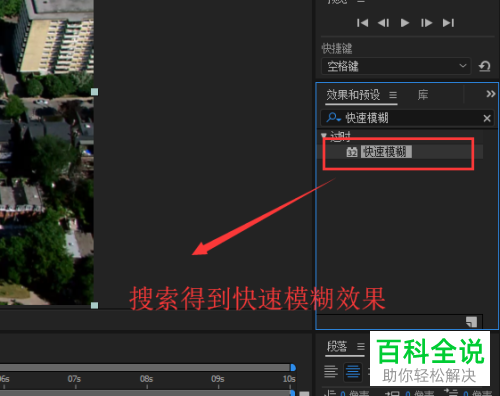Open the 空格键 shortcut dropdown
This screenshot has height=396, width=500.
(x=396, y=66)
